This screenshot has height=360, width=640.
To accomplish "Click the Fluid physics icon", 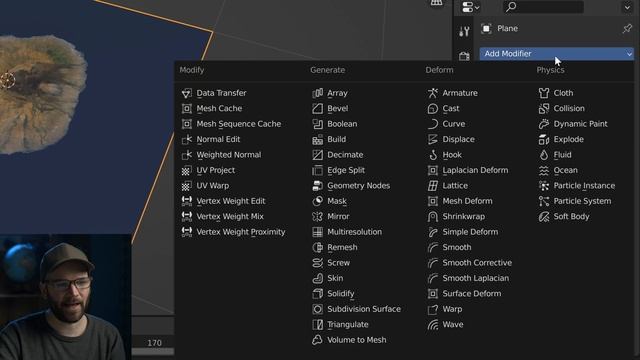I will [544, 155].
